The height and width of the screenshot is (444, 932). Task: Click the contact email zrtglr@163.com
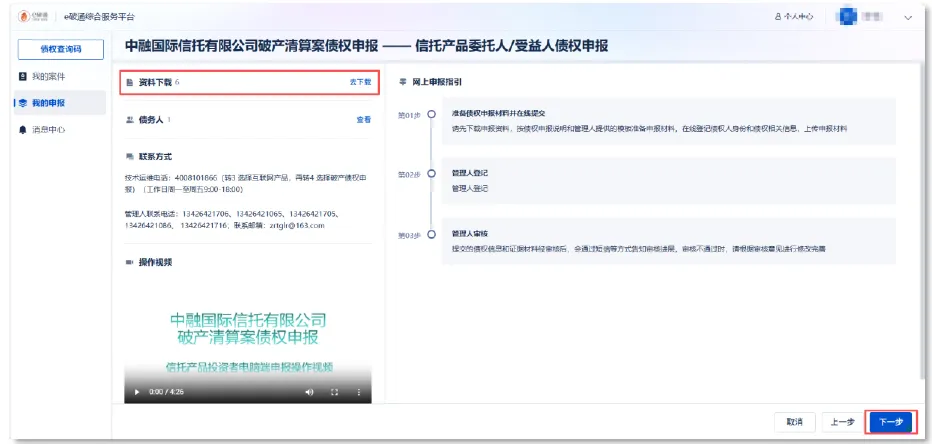point(297,226)
